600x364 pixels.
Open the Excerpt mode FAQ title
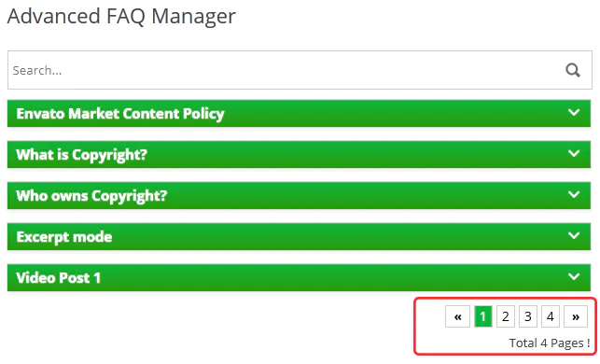(64, 237)
